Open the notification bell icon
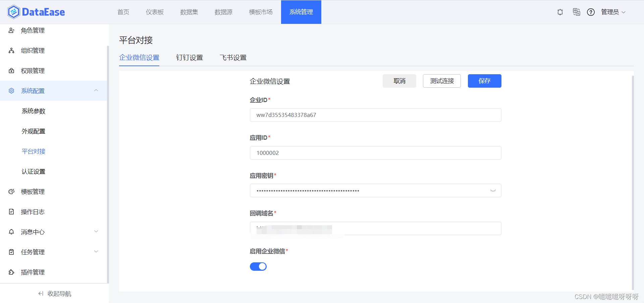 click(559, 12)
